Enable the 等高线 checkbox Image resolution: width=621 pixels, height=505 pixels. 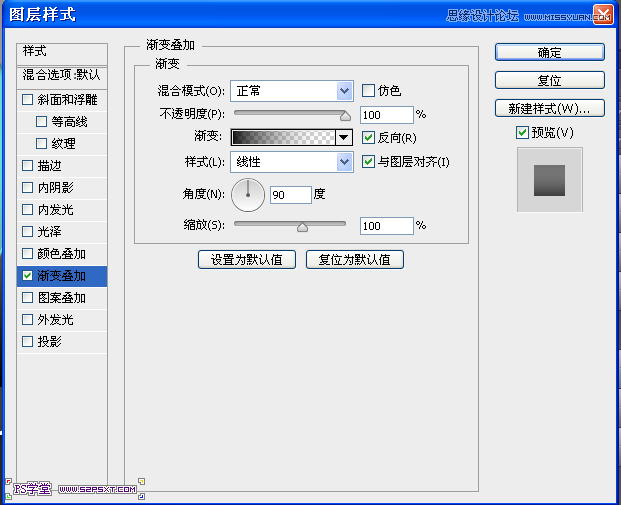pos(41,121)
